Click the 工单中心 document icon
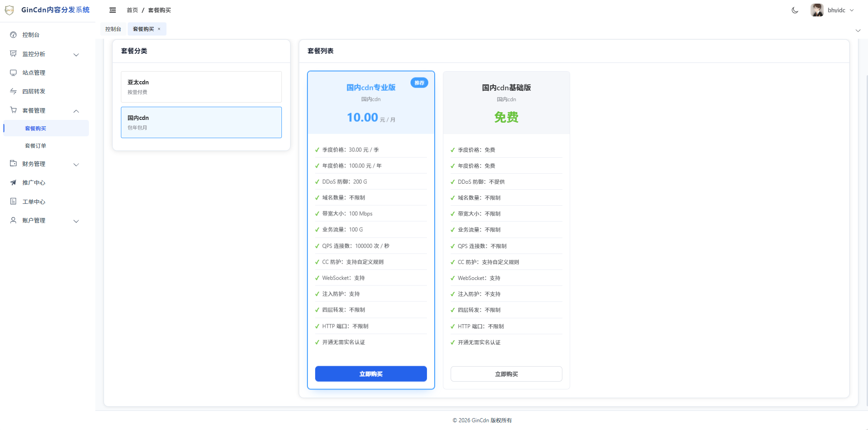 [x=13, y=202]
